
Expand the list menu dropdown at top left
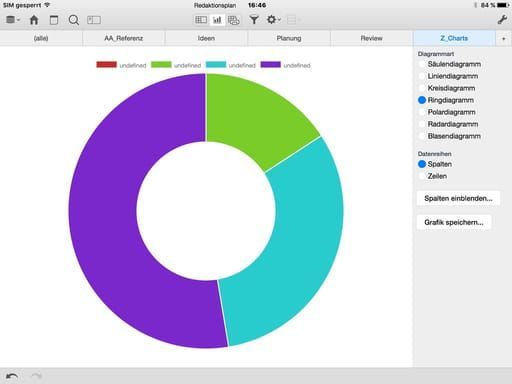(x=13, y=20)
